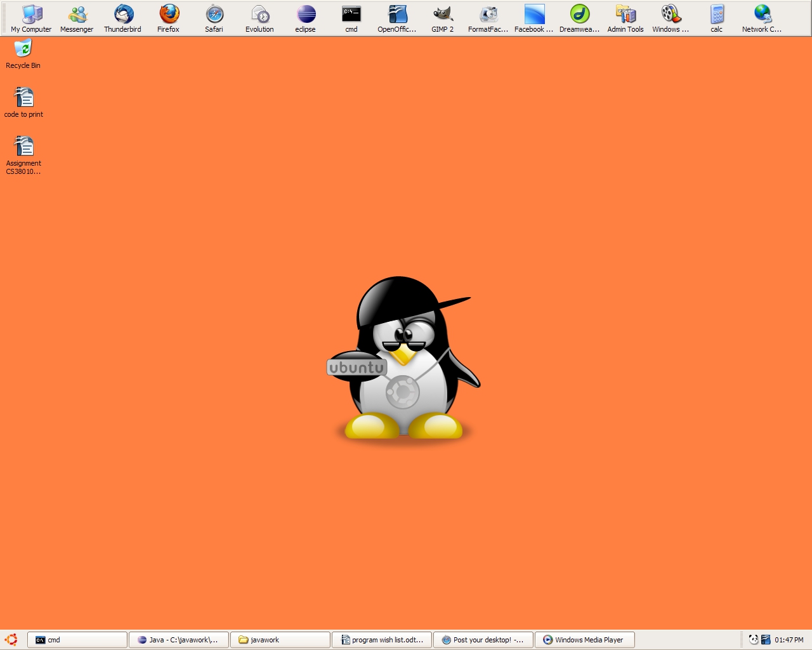Switch to the javawork folder taskbar window
Screen dimensions: 812x650
[x=280, y=640]
